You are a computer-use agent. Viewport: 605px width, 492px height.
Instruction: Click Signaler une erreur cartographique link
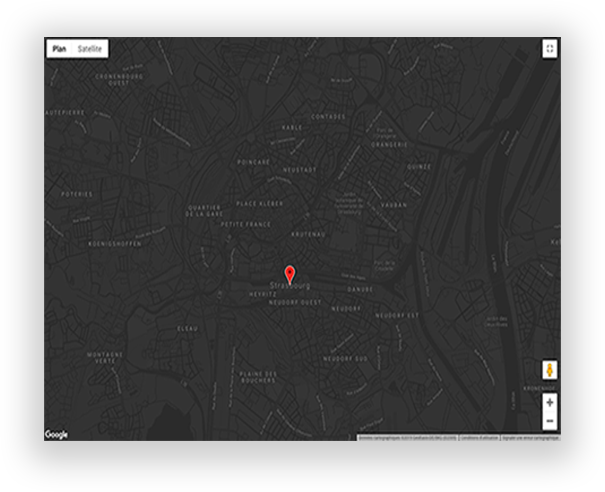[x=531, y=438]
